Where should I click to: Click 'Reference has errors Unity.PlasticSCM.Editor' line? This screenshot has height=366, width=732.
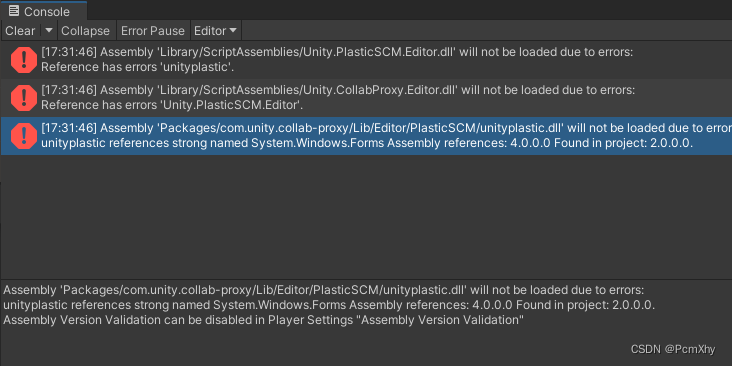coord(172,105)
